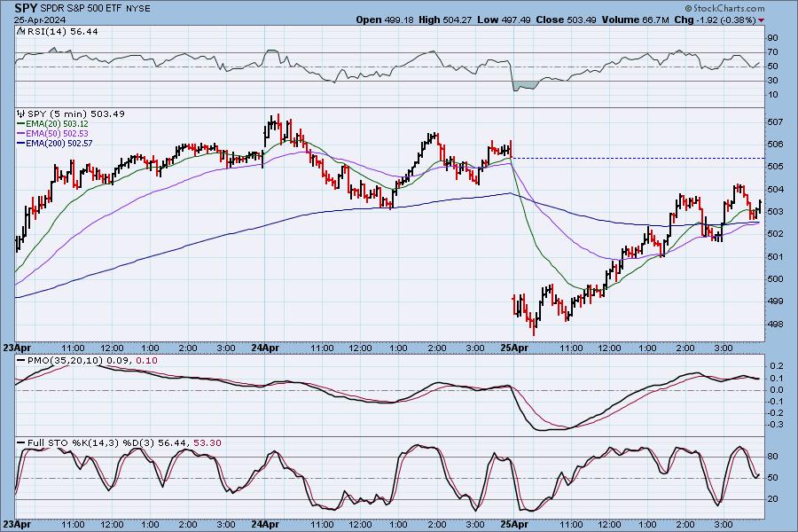798x532 pixels.
Task: Click the SPDR S&P 500 ETF name
Action: [x=82, y=9]
